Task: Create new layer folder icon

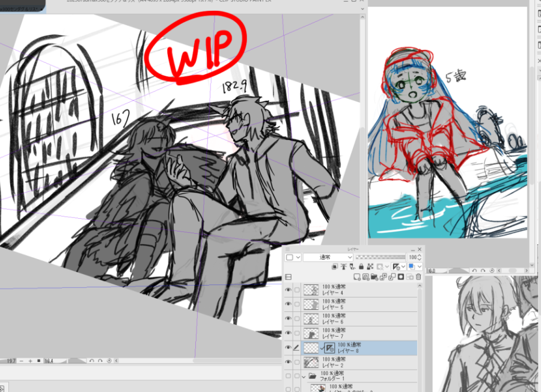Action: pos(374,277)
